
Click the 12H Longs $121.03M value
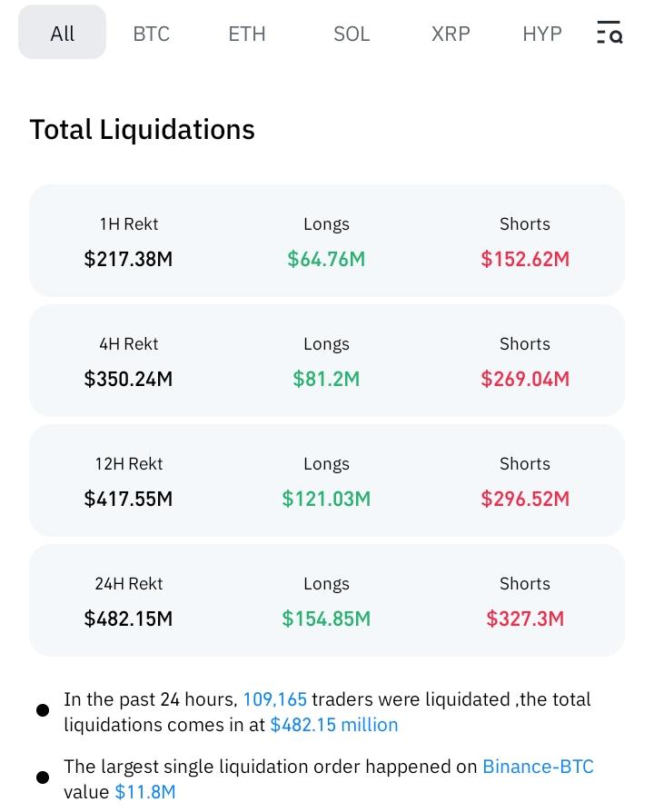326,499
